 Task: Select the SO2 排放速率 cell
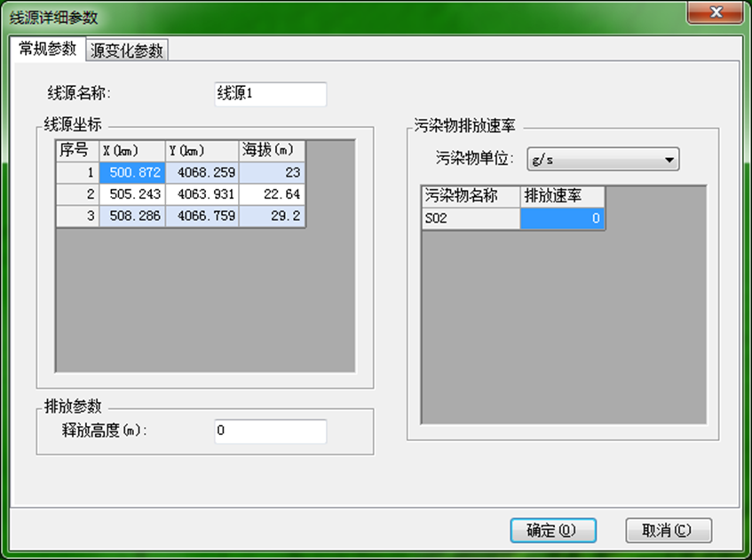pos(562,218)
